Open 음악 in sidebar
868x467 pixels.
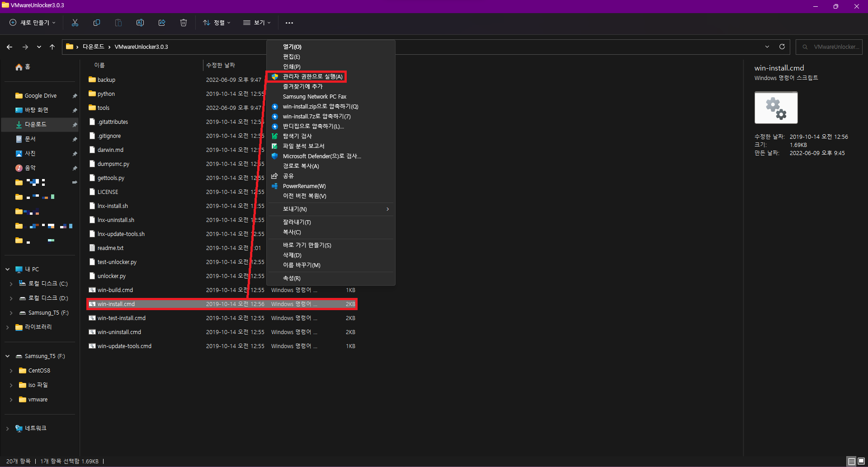click(30, 168)
